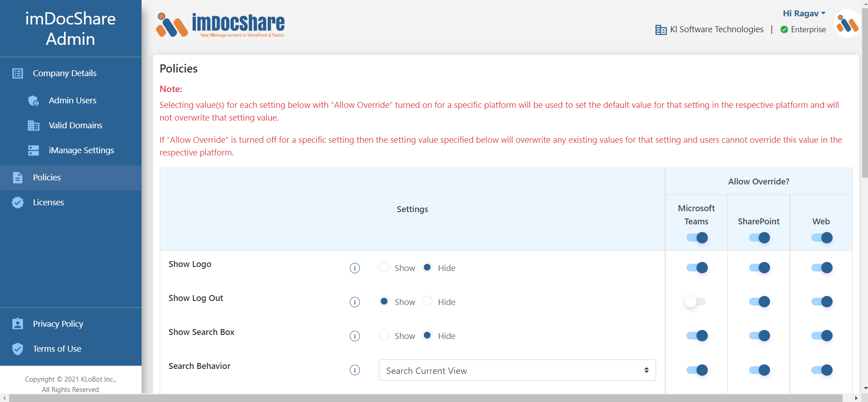Open info icon for Search Behavior
The image size is (868, 402).
tap(355, 370)
